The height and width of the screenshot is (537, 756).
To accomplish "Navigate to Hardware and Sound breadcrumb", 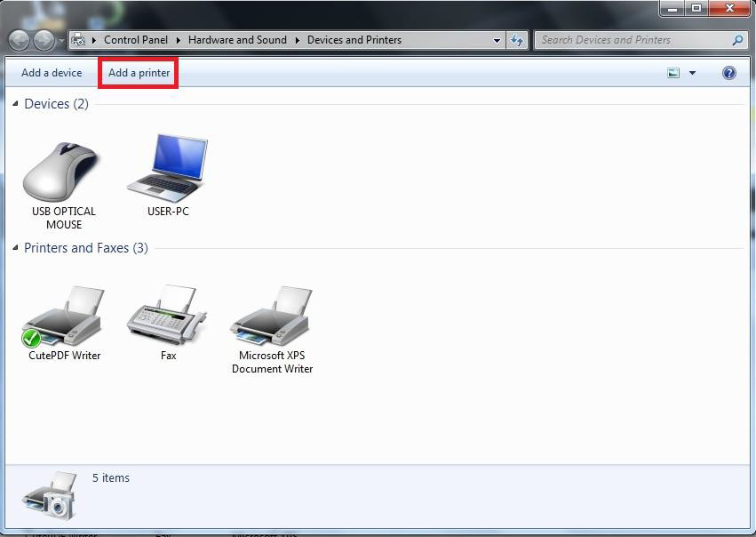I will tap(237, 40).
